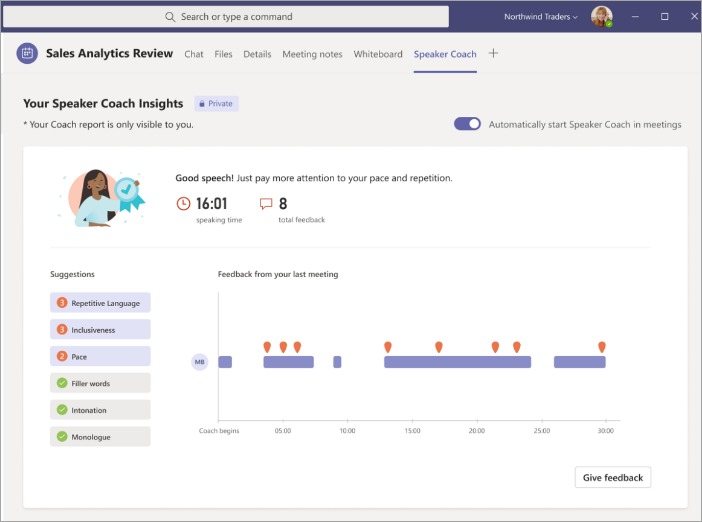This screenshot has height=522, width=702.
Task: Click the search magnifier icon
Action: coord(170,17)
